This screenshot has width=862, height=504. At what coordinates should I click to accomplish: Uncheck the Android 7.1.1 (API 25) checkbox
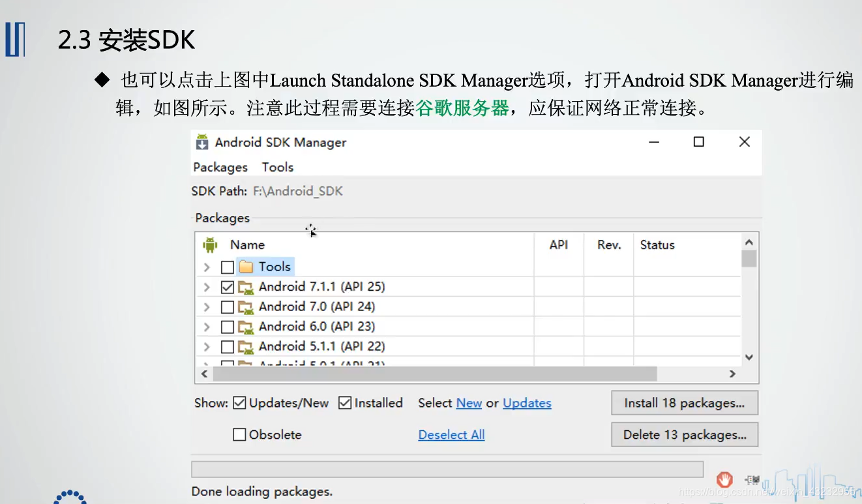pos(227,287)
